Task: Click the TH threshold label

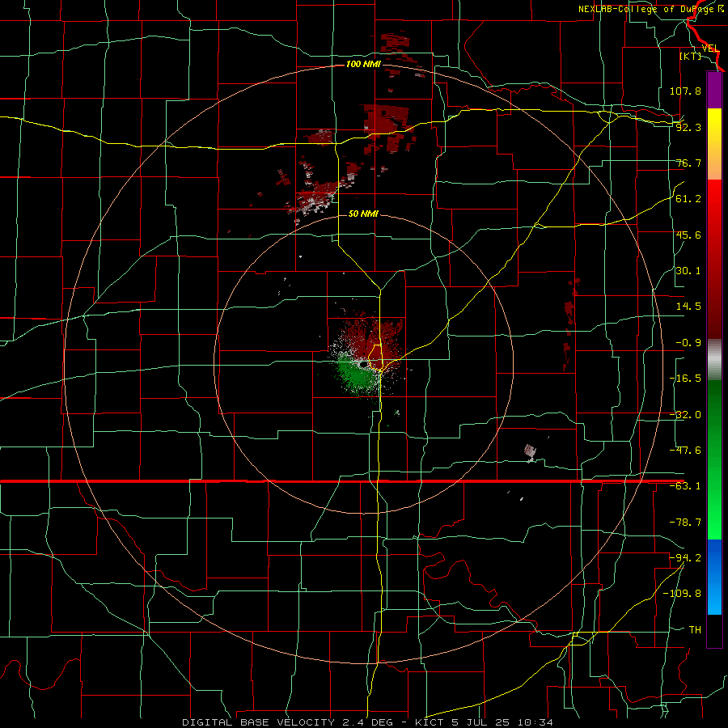Action: (695, 629)
